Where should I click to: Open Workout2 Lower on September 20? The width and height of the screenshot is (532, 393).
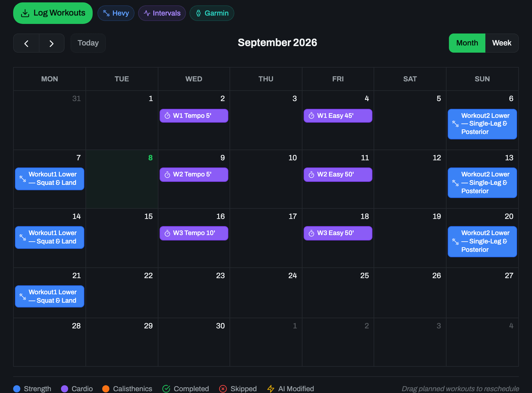point(482,242)
